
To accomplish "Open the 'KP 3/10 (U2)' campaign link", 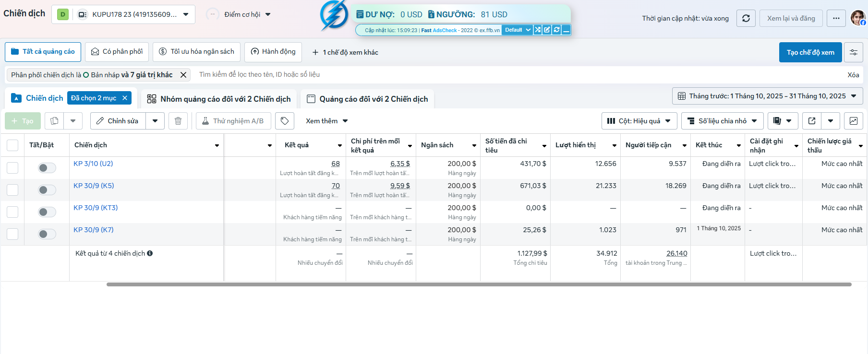I will (93, 164).
